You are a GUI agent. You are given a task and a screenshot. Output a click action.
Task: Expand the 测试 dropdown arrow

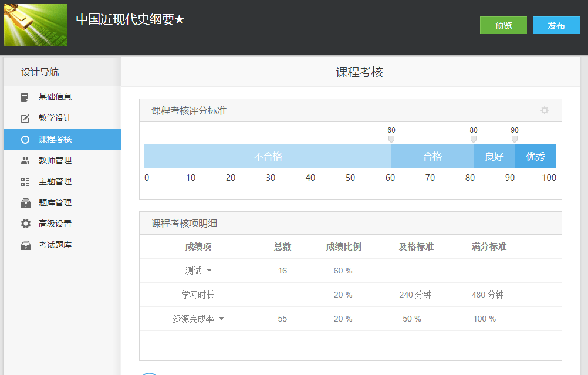(209, 271)
